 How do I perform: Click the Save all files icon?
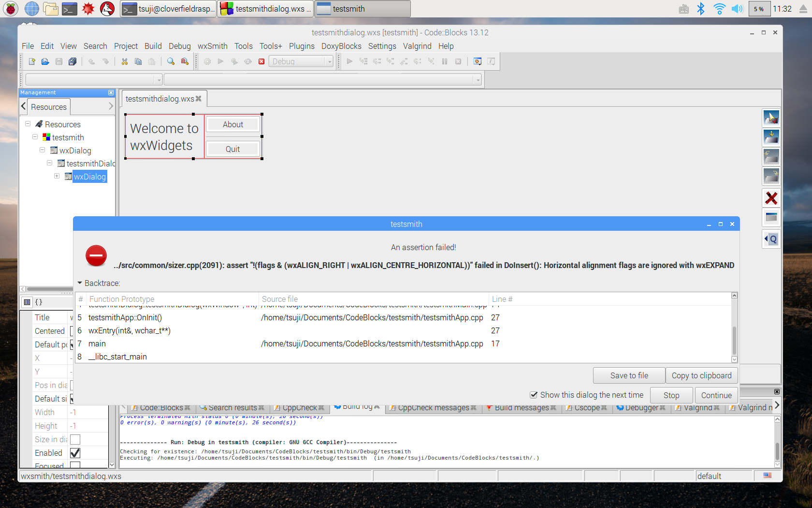[72, 61]
